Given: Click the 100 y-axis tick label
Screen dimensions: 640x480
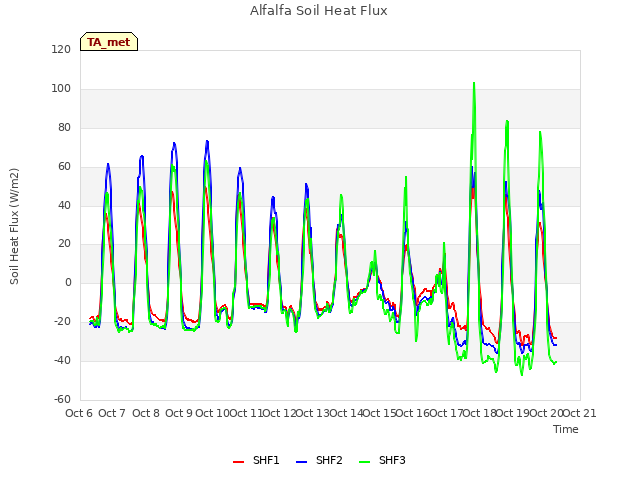Looking at the screenshot, I should coord(61,89).
